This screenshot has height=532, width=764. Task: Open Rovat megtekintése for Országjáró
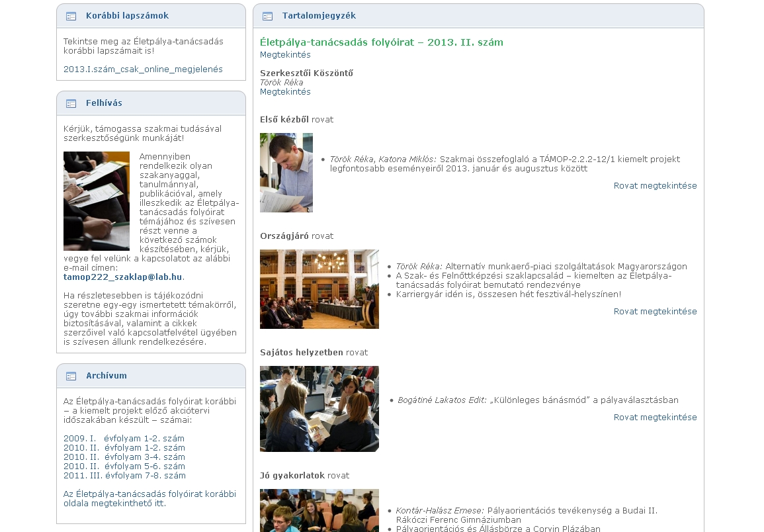[x=655, y=312]
